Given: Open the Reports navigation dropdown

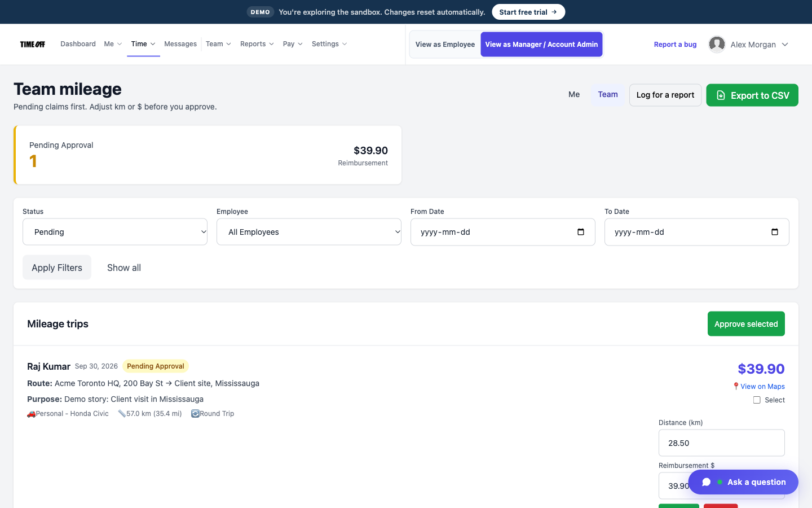Looking at the screenshot, I should pyautogui.click(x=257, y=44).
